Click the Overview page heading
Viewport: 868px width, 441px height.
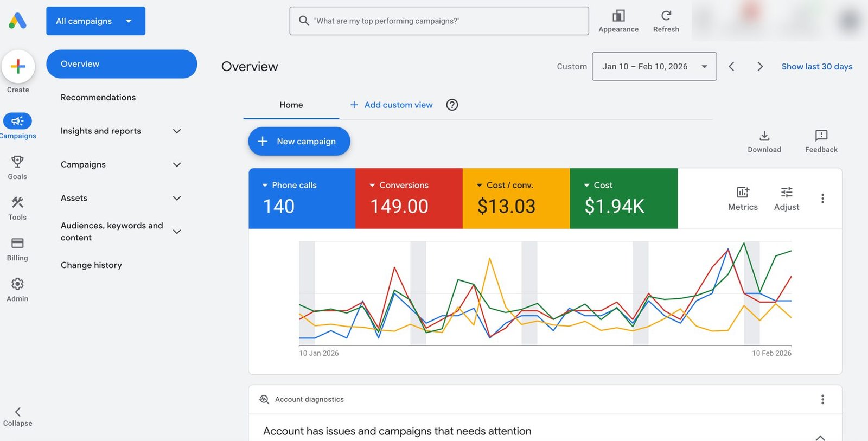(x=250, y=66)
